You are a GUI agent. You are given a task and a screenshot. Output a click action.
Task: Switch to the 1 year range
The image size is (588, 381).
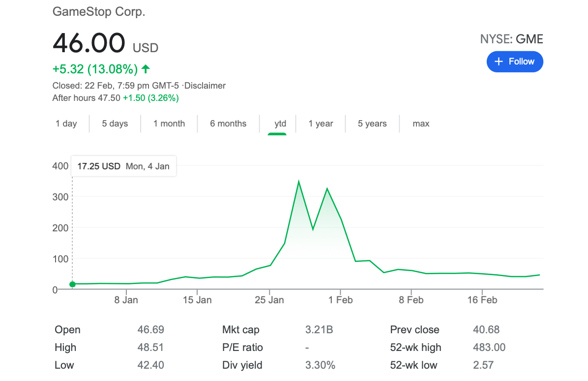[x=321, y=124]
